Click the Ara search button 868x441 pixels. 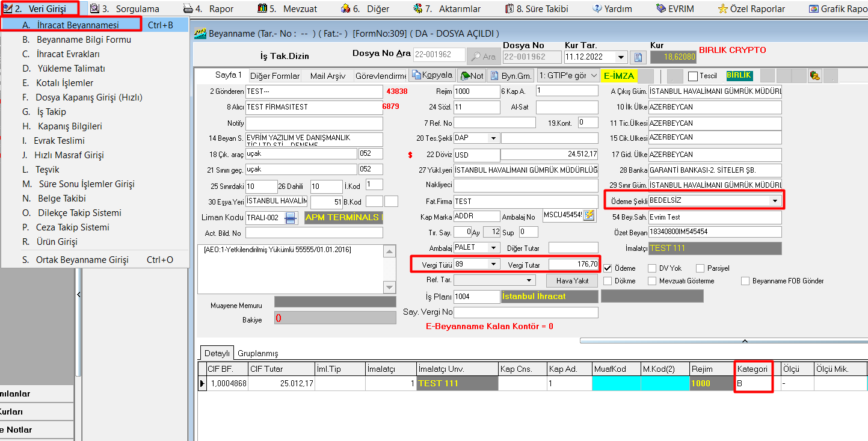pos(483,56)
